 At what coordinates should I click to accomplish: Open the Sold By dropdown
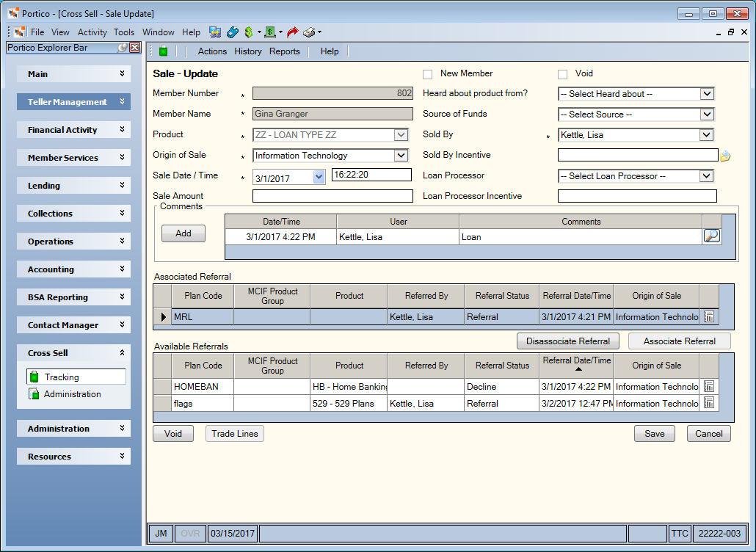(706, 135)
